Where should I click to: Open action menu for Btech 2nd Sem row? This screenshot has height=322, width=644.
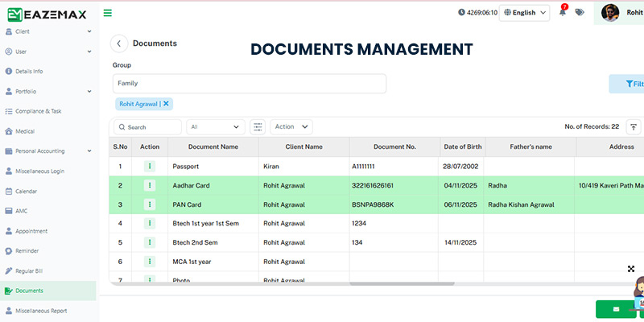[x=150, y=243]
